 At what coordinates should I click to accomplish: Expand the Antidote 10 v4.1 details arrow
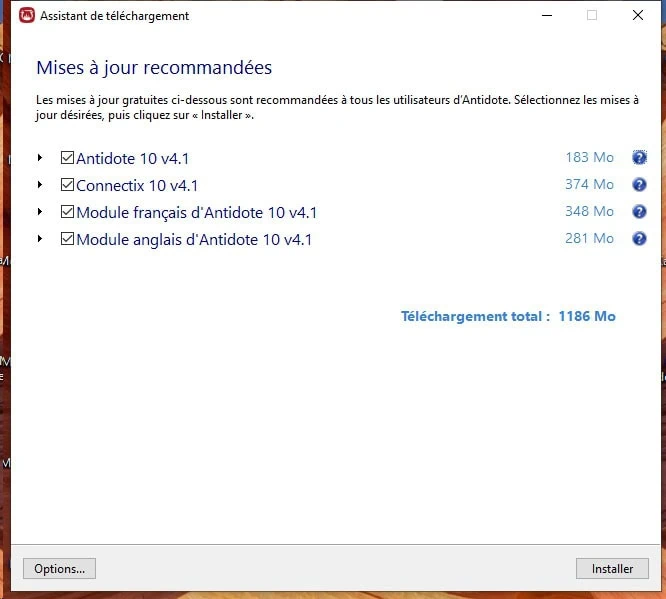[x=41, y=158]
